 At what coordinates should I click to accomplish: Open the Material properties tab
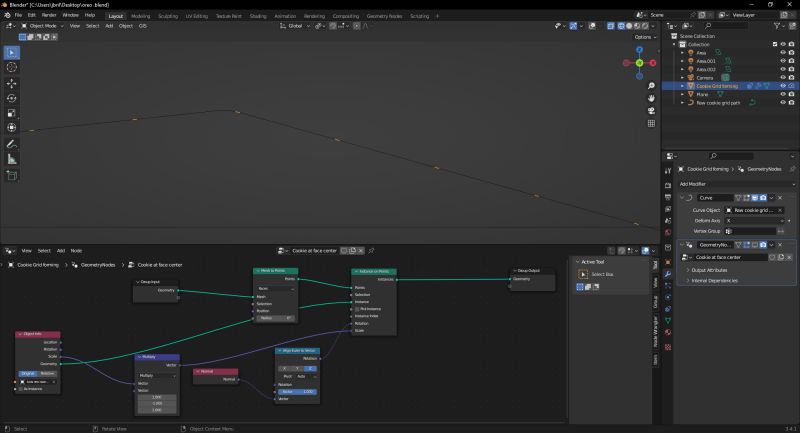click(x=668, y=333)
